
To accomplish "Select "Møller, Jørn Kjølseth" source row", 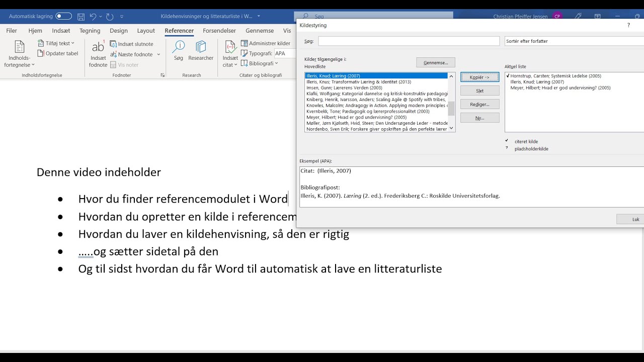I will (376, 123).
